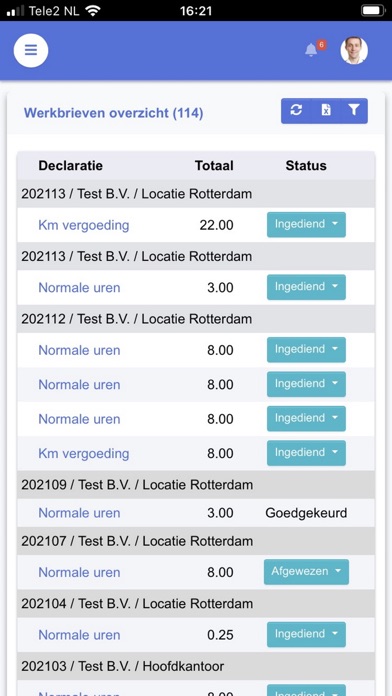This screenshot has height=696, width=392.
Task: Open the Normale uren entry of 0.25
Action: pos(79,635)
